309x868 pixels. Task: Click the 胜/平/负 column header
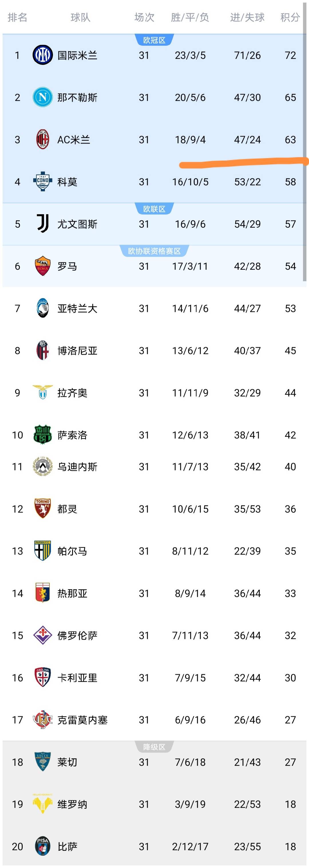tap(190, 17)
